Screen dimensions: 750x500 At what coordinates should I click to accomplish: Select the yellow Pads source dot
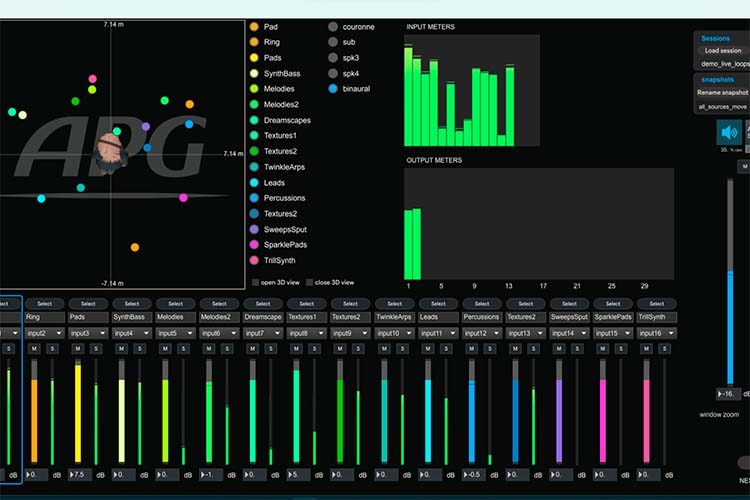coord(254,58)
